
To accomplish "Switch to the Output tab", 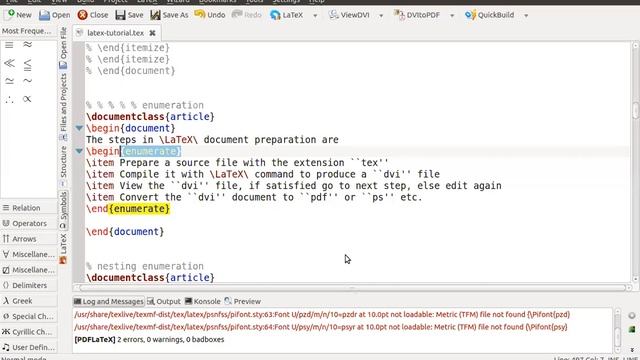I will (164, 301).
